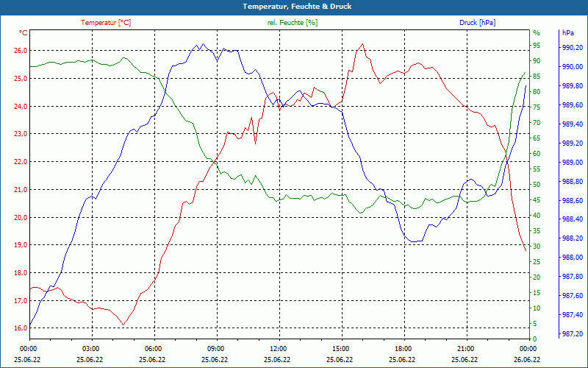Click the '24,0' temperature axis value
Image resolution: width=588 pixels, height=368 pixels.
click(x=21, y=106)
